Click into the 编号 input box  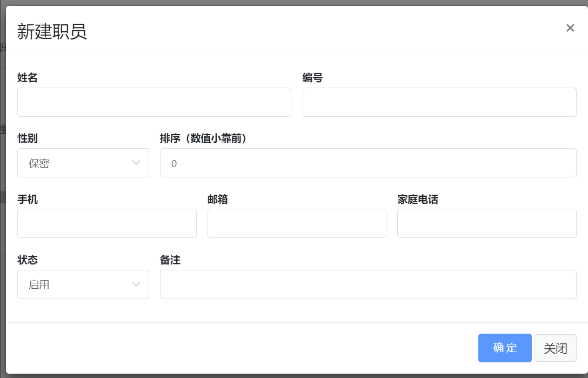[439, 102]
